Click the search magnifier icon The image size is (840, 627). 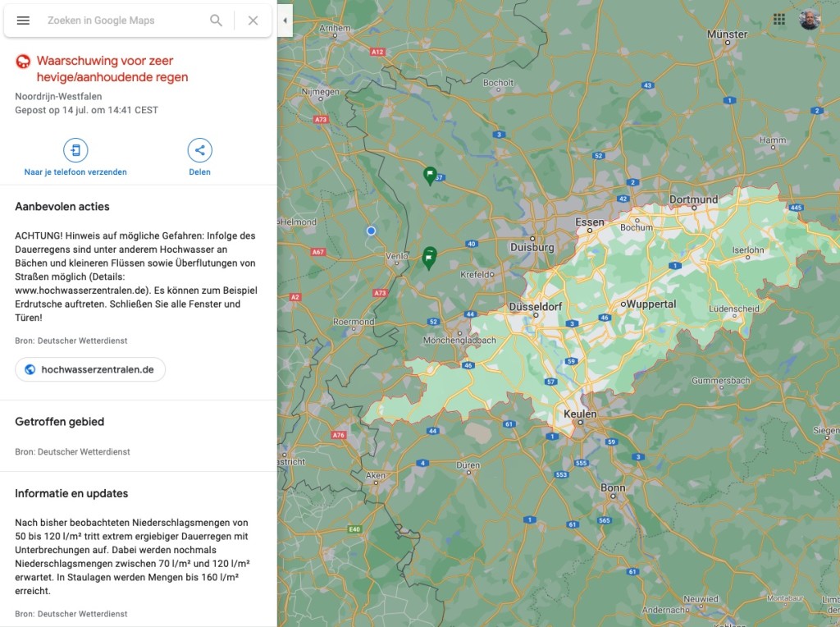click(216, 21)
